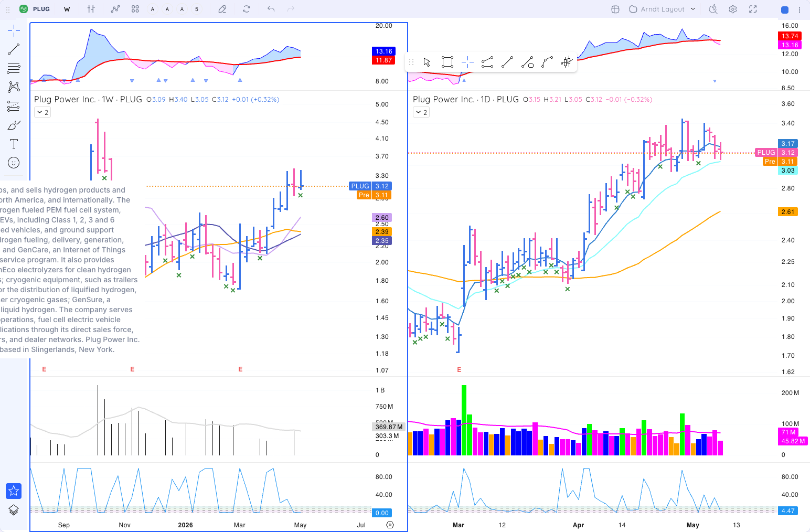
Task: Open the pattern tools in left sidebar
Action: tap(14, 87)
